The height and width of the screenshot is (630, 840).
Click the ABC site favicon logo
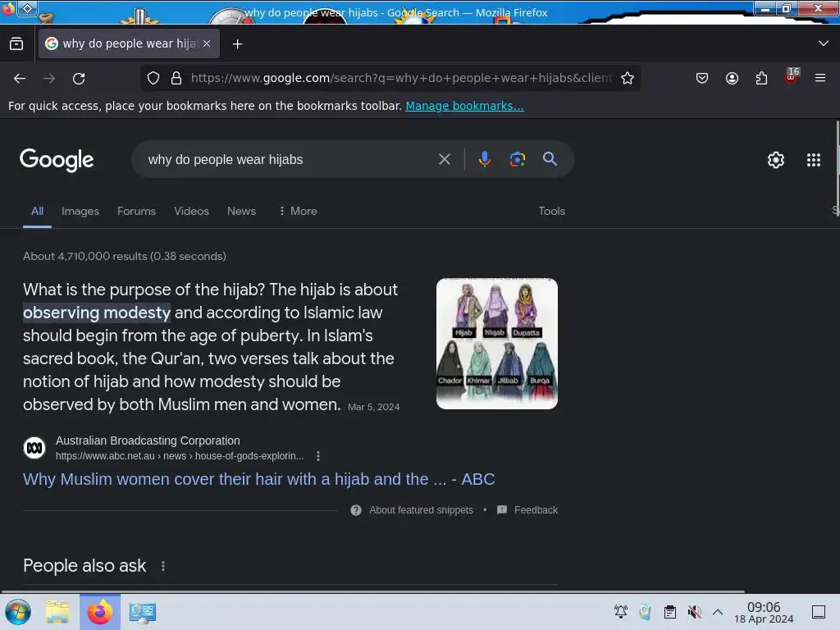pos(34,448)
